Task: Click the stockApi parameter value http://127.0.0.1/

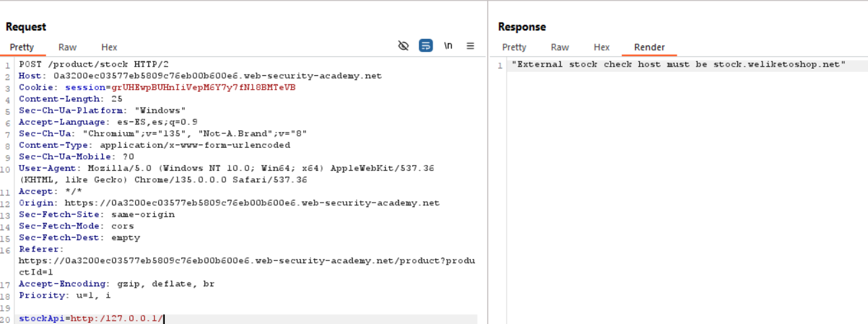Action: pyautogui.click(x=116, y=319)
